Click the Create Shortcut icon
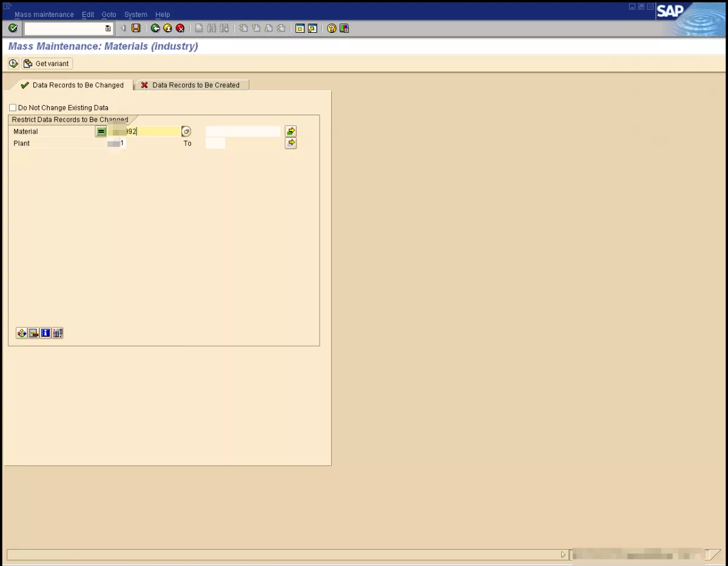 pos(312,29)
